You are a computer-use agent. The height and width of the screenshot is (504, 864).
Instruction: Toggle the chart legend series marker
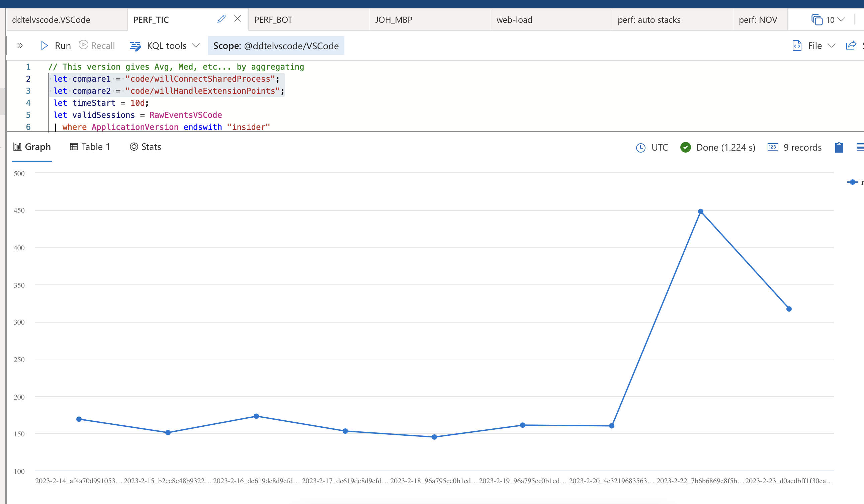click(852, 182)
